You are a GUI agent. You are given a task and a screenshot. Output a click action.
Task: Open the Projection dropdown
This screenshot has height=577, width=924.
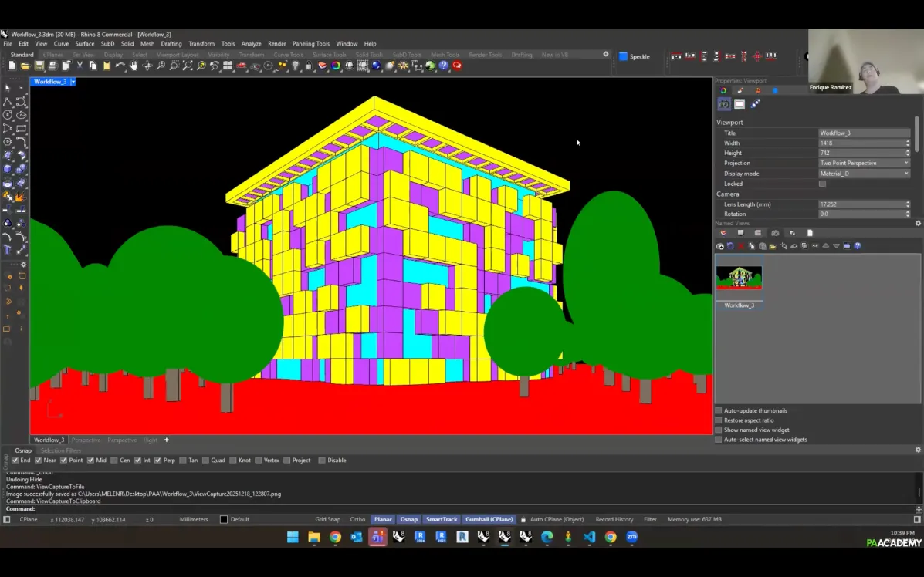(864, 164)
